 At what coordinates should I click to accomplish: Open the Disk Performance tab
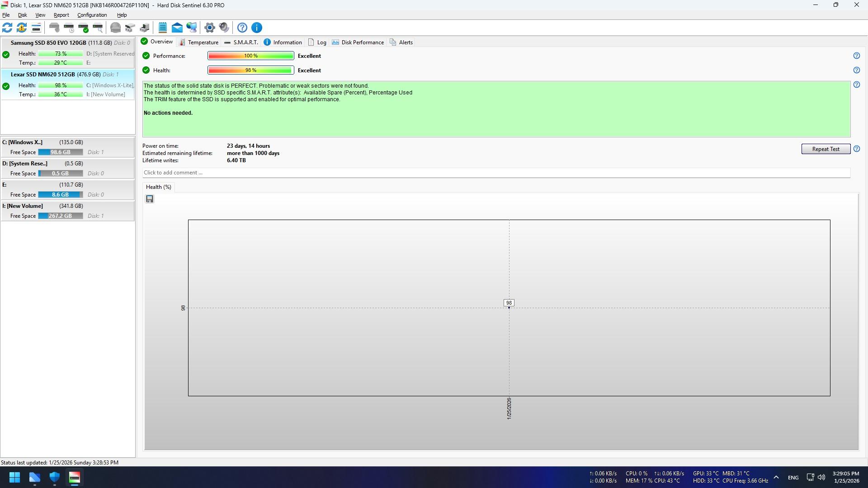[x=358, y=42]
